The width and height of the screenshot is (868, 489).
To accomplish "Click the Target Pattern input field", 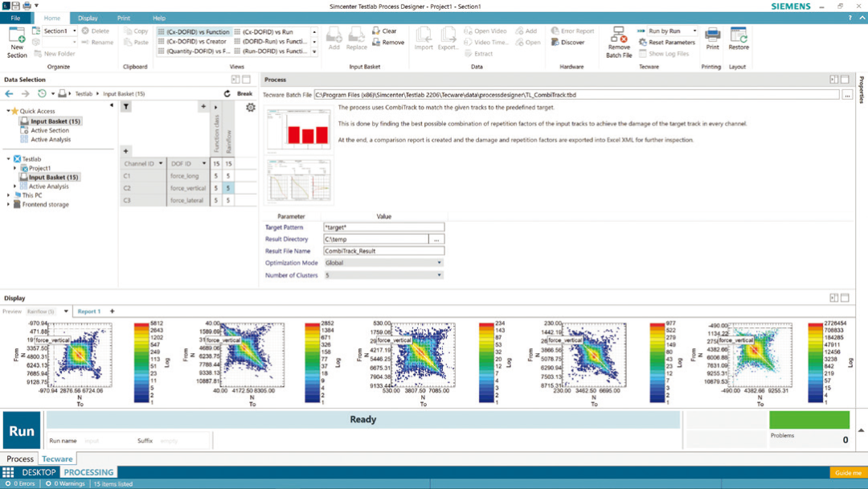I will [x=383, y=227].
